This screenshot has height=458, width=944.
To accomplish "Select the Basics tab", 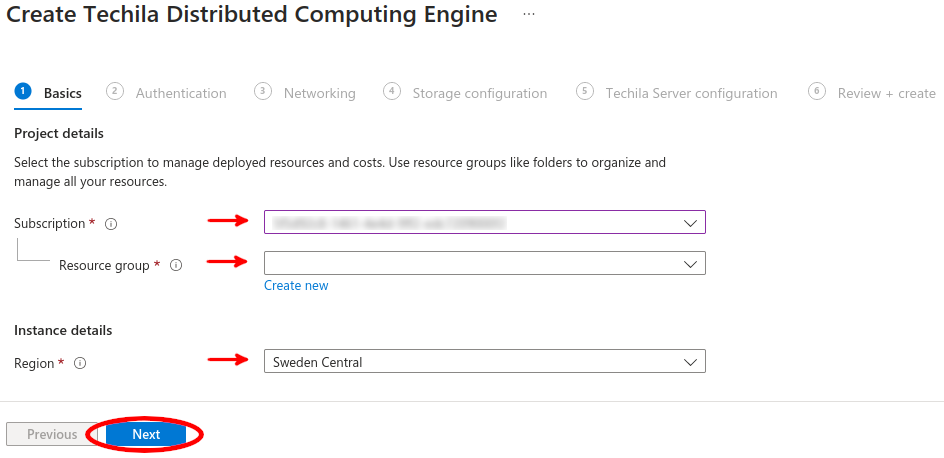I will [x=62, y=93].
